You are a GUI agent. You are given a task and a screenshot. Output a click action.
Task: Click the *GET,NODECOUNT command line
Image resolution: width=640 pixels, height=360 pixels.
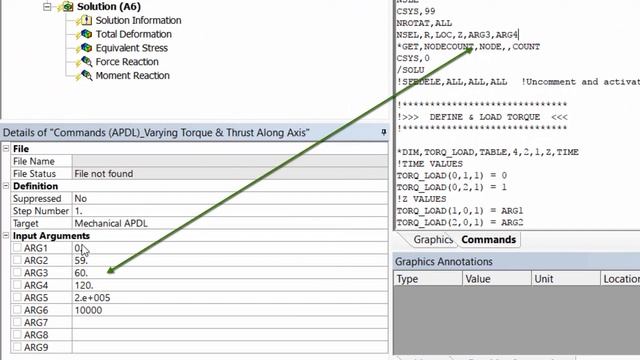(x=468, y=47)
